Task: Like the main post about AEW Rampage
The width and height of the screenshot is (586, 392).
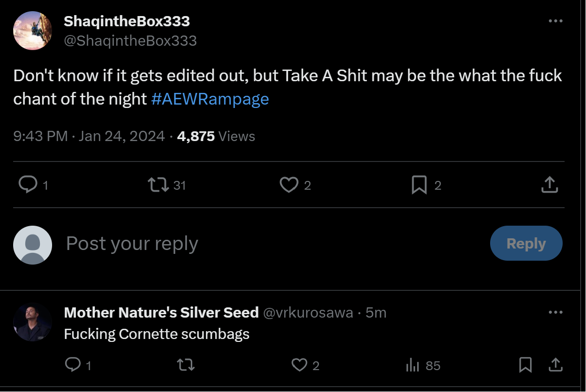Action: pos(289,185)
